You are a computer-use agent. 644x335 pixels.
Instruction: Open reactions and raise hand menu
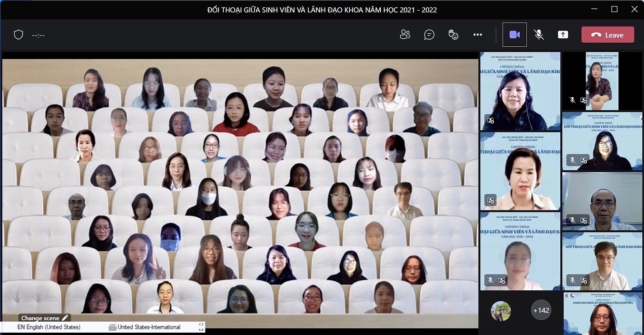click(453, 35)
